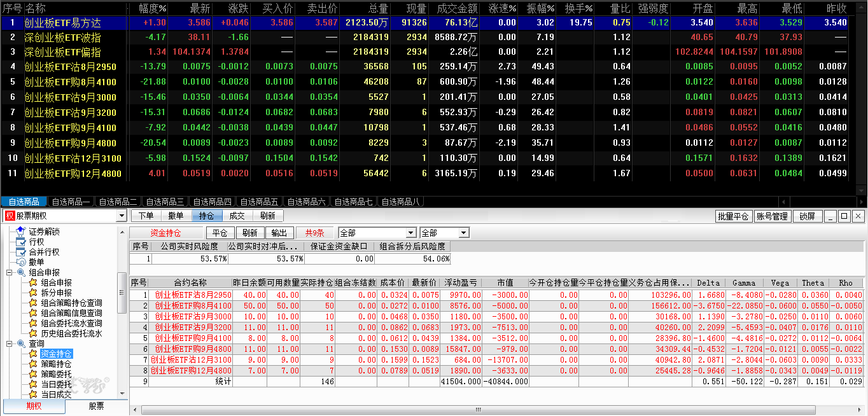Viewport: 868px width, 416px height.
Task: Click the 锁屏 lock screen button
Action: [x=808, y=216]
